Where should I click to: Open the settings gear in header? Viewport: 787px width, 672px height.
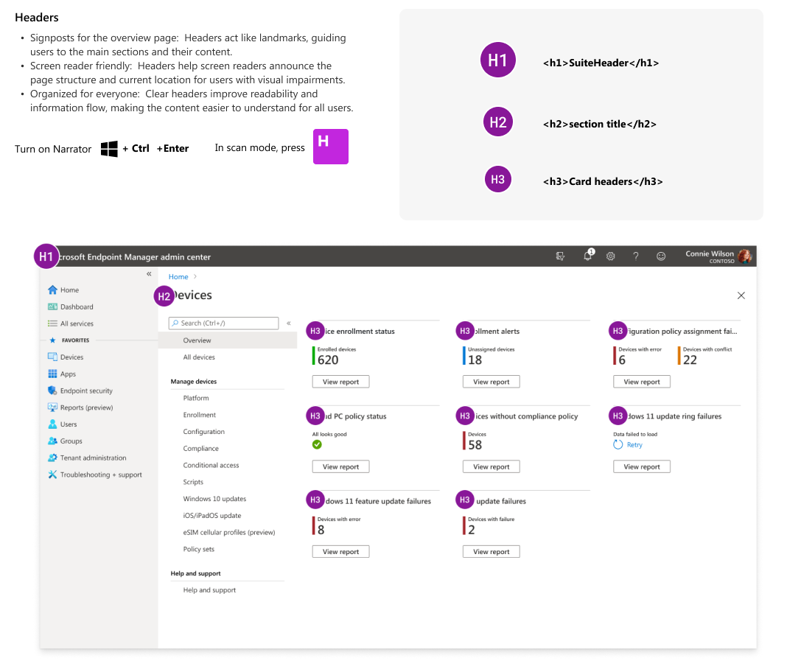610,256
